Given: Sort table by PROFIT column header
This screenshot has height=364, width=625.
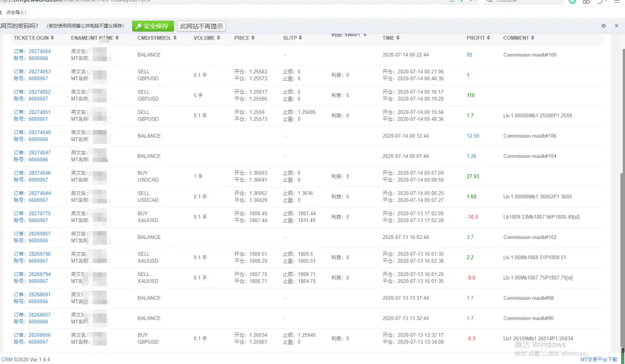Looking at the screenshot, I should point(478,38).
